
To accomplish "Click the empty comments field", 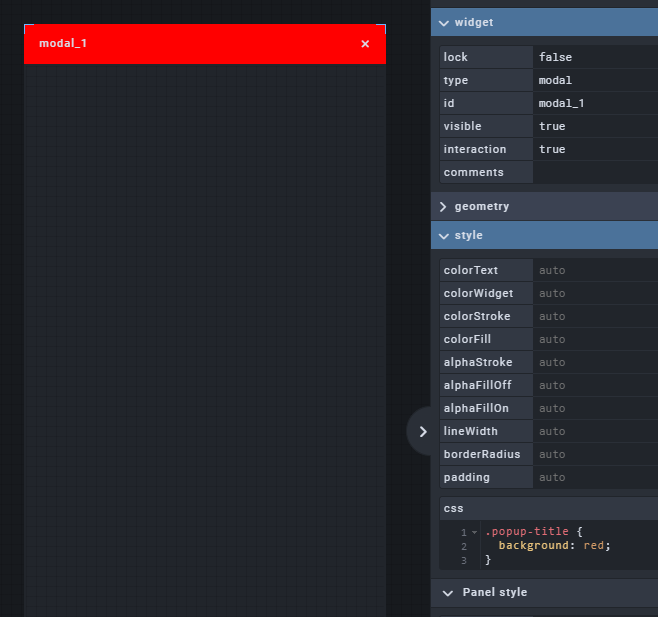I will click(x=595, y=173).
